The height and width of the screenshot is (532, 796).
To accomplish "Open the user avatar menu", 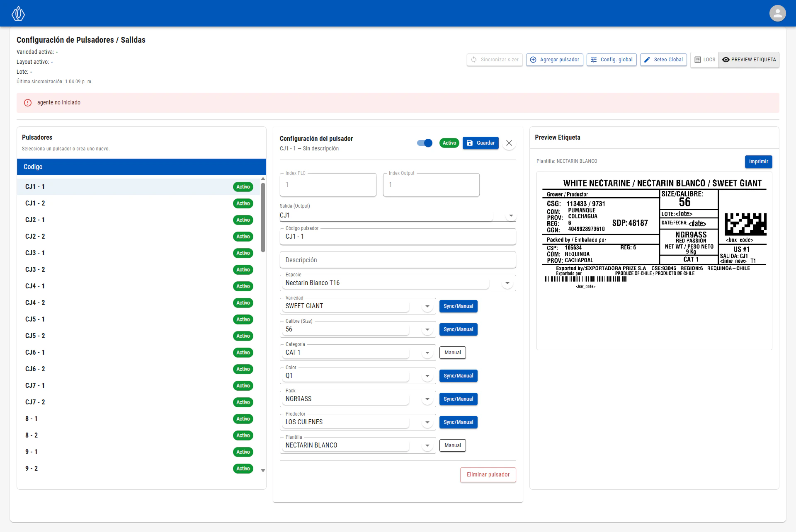I will 777,13.
